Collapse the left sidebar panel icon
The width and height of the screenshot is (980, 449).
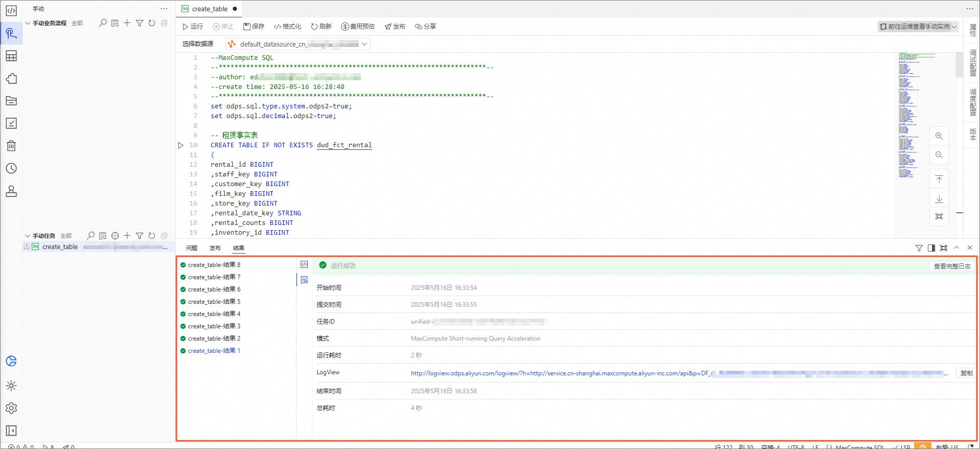click(11, 431)
